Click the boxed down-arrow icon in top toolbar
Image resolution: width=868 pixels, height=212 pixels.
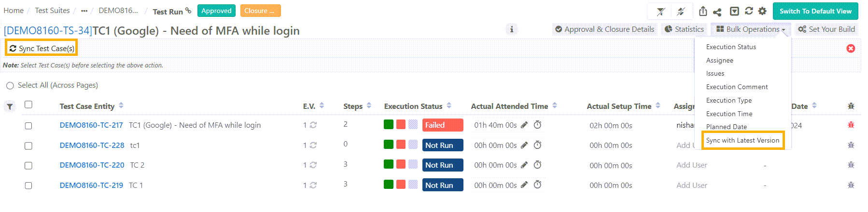(734, 11)
